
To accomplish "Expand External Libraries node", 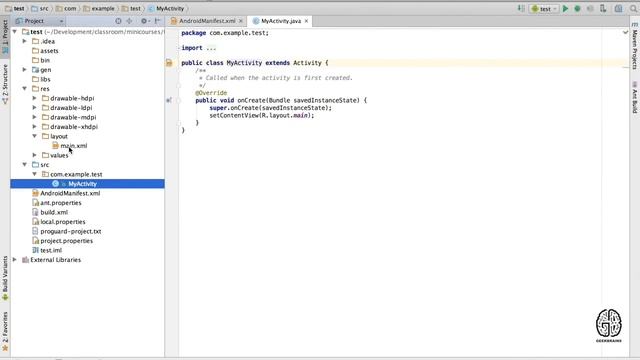I will [x=15, y=260].
